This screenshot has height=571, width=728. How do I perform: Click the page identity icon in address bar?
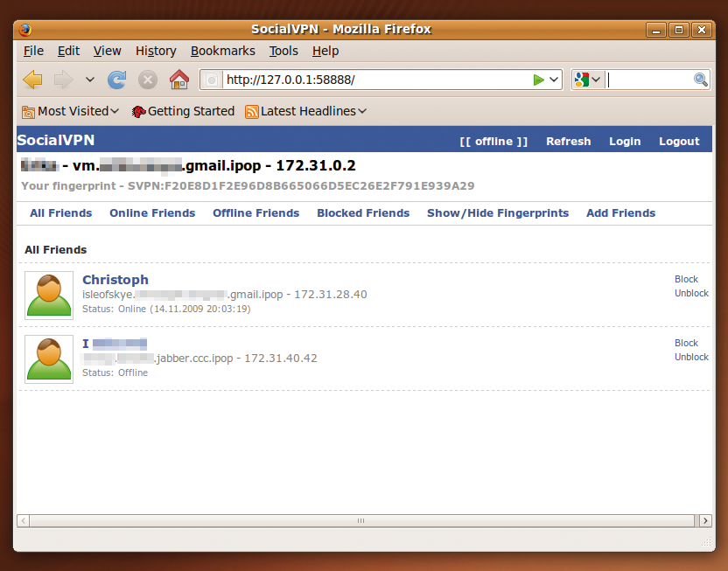(x=211, y=80)
